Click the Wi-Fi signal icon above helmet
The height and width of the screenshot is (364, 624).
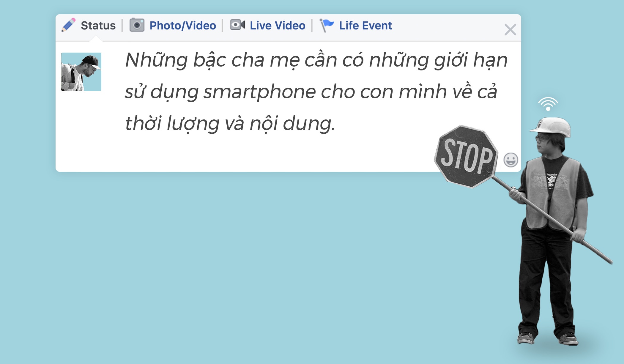pyautogui.click(x=548, y=104)
